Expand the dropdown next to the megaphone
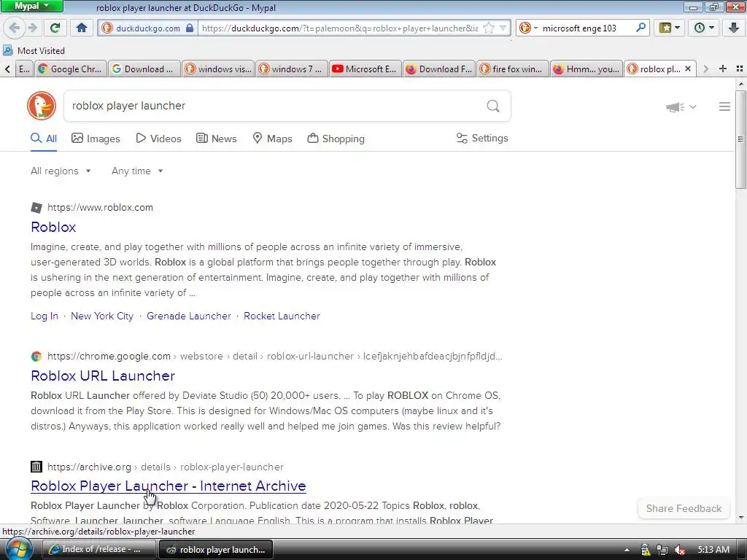The height and width of the screenshot is (560, 747). pos(693,107)
